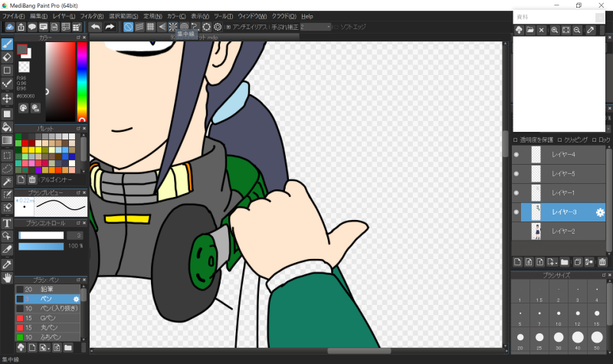Open settings gear for レイヤー3 layer
Screen dimensions: 613x364
click(x=601, y=212)
